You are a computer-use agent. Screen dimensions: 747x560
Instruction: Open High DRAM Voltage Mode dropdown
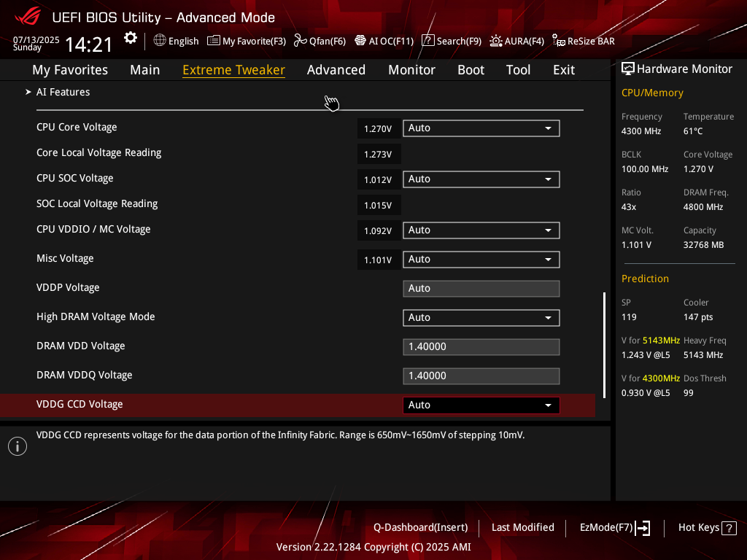(x=481, y=318)
